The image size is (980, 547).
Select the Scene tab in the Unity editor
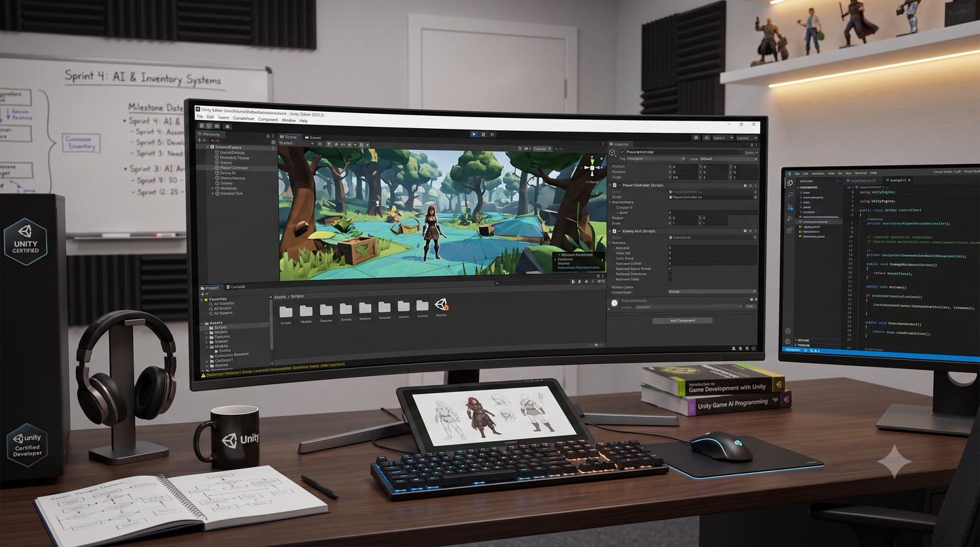(289, 137)
